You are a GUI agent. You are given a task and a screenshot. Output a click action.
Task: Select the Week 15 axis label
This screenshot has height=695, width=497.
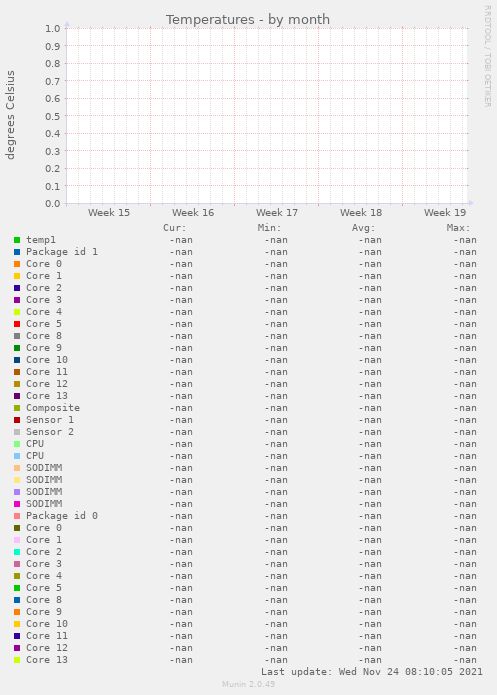tap(109, 213)
